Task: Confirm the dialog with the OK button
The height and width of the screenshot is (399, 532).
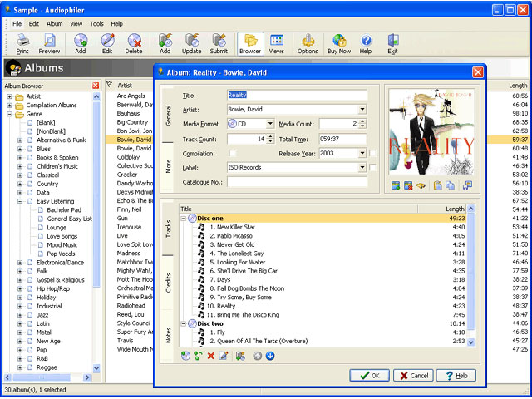Action: 369,376
